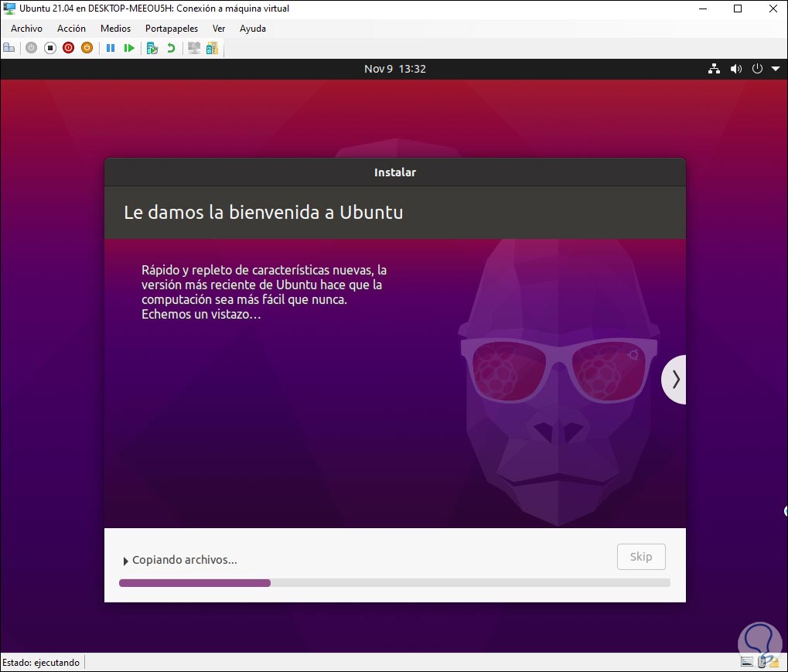Open Ubuntu system menu dropdown arrow
Viewport: 788px width, 672px height.
coord(776,69)
